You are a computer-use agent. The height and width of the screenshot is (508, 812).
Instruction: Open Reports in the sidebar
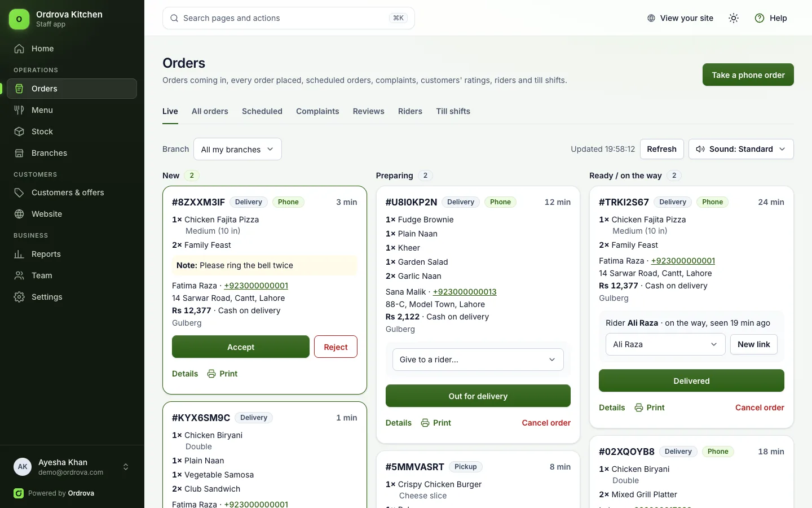tap(72, 254)
